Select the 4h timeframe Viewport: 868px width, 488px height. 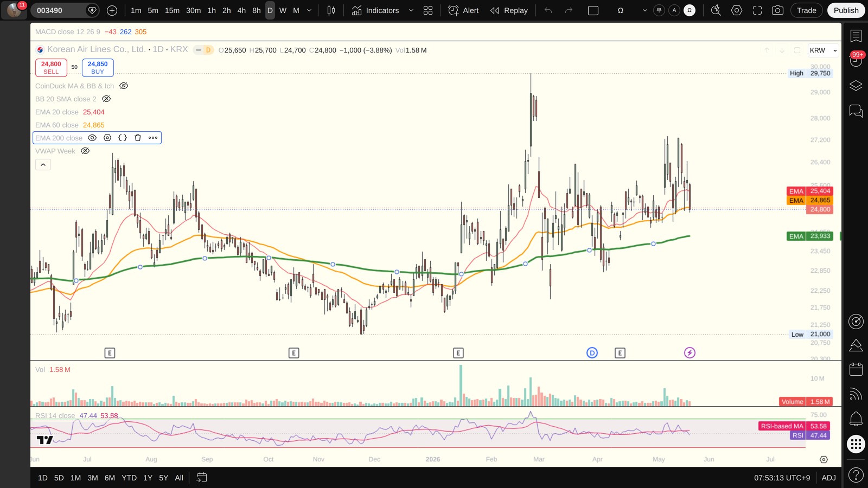click(x=241, y=10)
